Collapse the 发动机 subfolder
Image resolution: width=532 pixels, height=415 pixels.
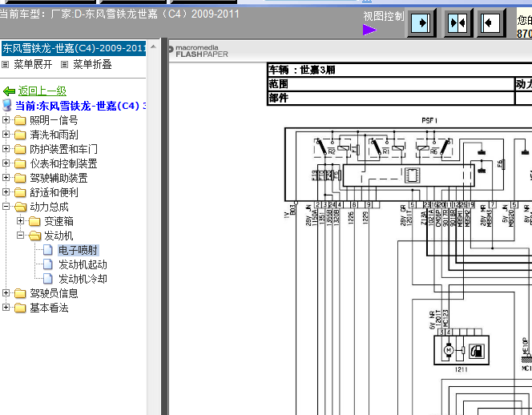[20, 236]
